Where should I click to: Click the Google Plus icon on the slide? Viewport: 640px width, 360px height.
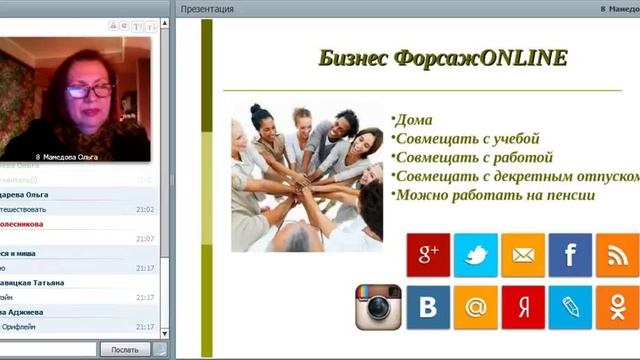tap(428, 255)
